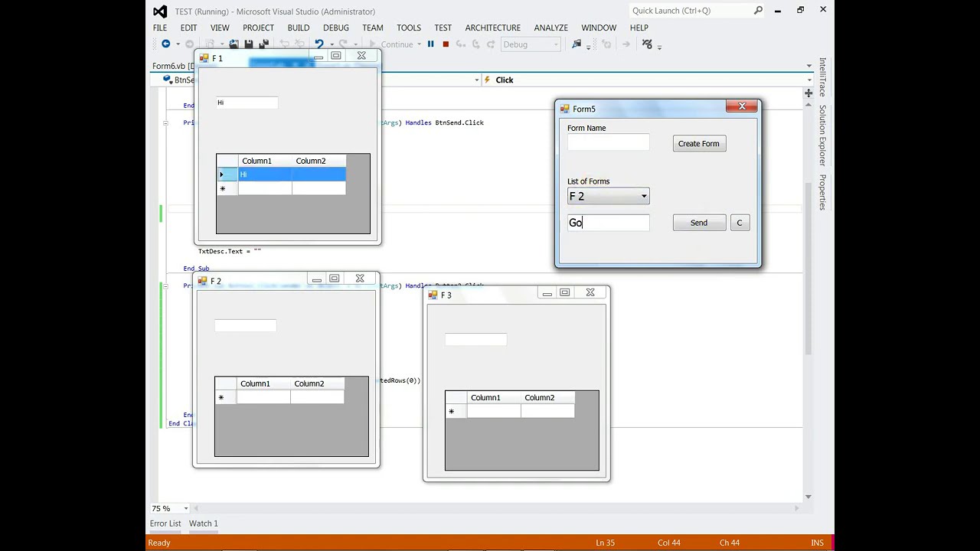Image resolution: width=980 pixels, height=551 pixels.
Task: Click the message textbox containing Go
Action: point(609,223)
